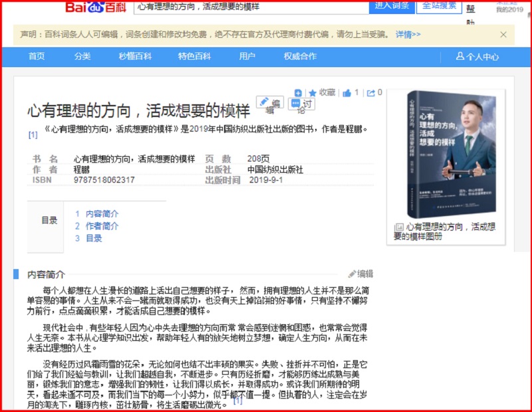This screenshot has height=412, width=532.
Task: Expand the 用户 nav menu
Action: click(247, 56)
